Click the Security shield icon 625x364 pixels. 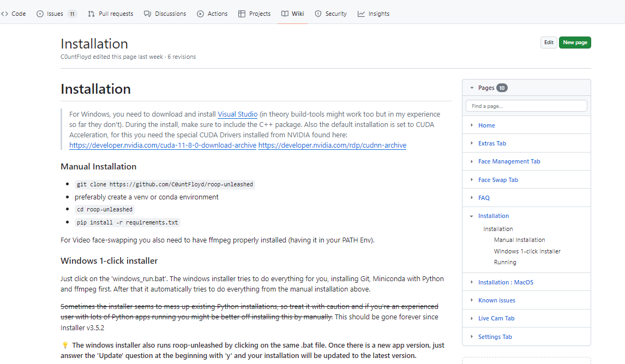click(x=318, y=14)
